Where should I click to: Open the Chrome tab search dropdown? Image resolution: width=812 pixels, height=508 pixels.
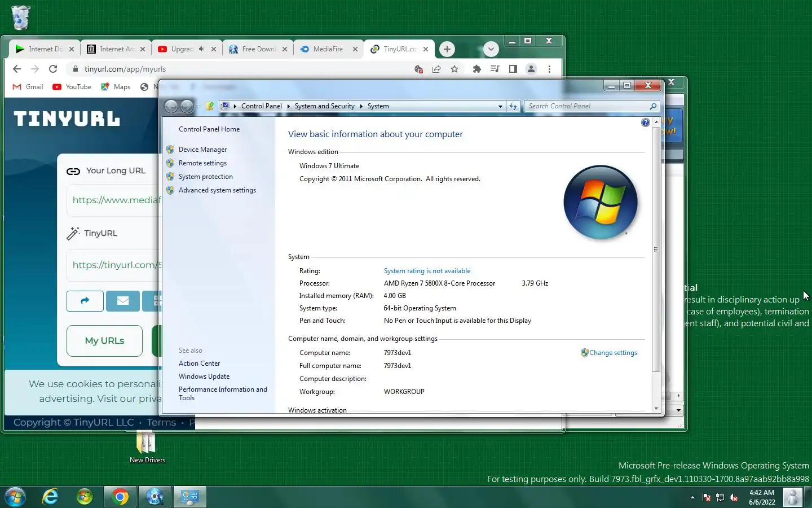491,49
